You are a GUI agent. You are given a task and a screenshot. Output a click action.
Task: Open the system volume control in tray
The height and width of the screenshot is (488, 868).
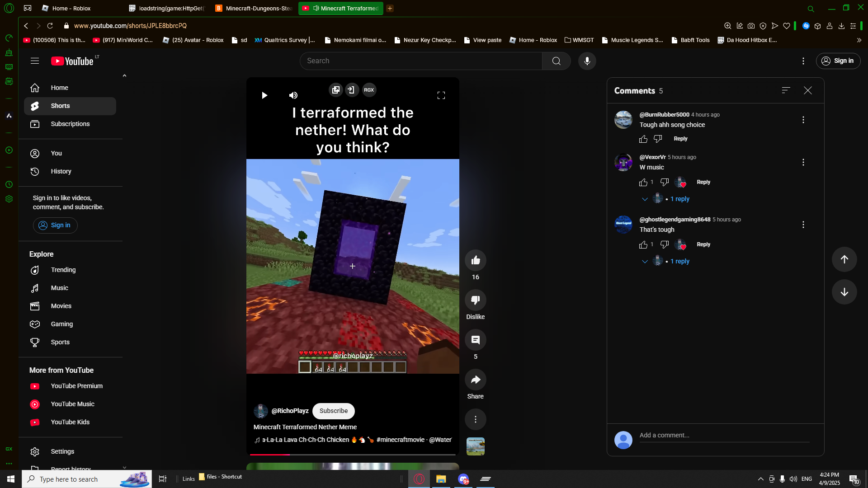point(793,479)
